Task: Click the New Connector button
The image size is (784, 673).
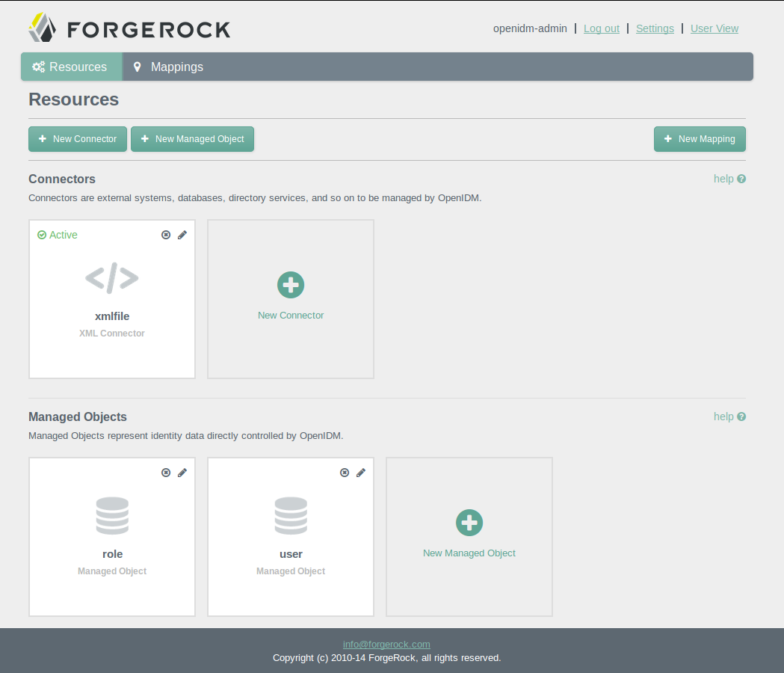Action: tap(78, 138)
